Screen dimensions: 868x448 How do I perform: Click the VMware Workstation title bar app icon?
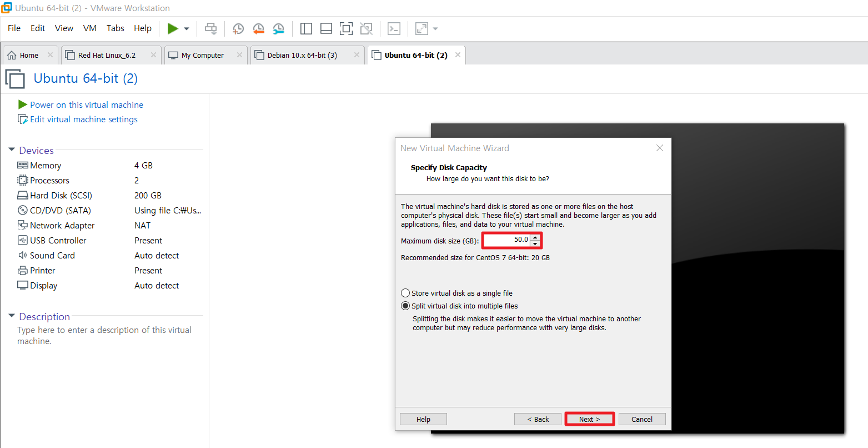[7, 8]
